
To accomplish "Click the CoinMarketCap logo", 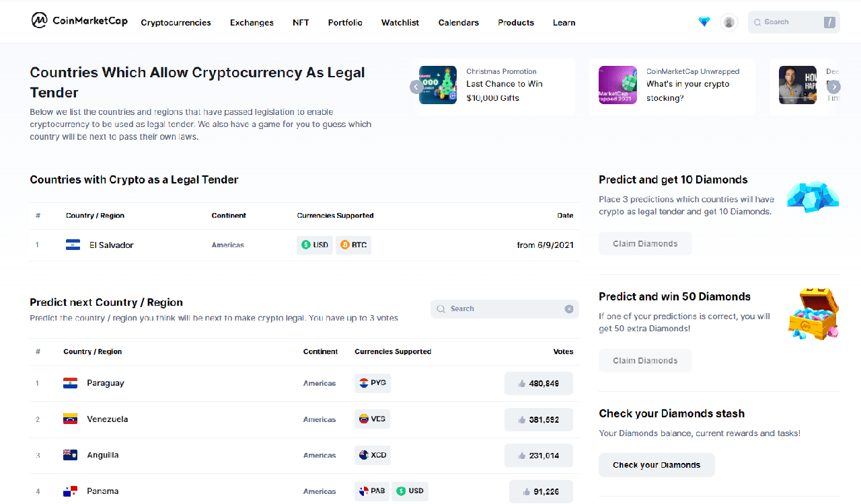I will click(79, 21).
